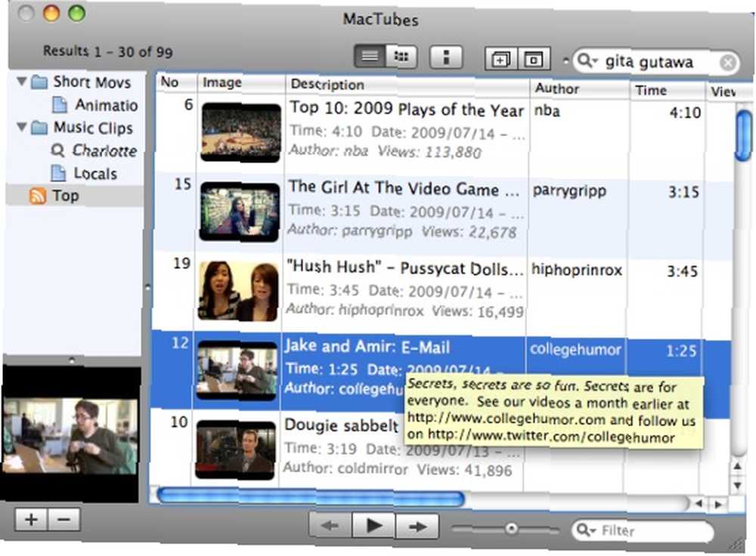Play the selected video

[373, 526]
